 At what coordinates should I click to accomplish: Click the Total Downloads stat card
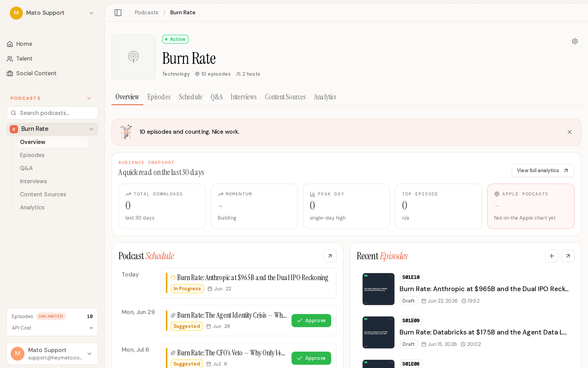coord(162,206)
